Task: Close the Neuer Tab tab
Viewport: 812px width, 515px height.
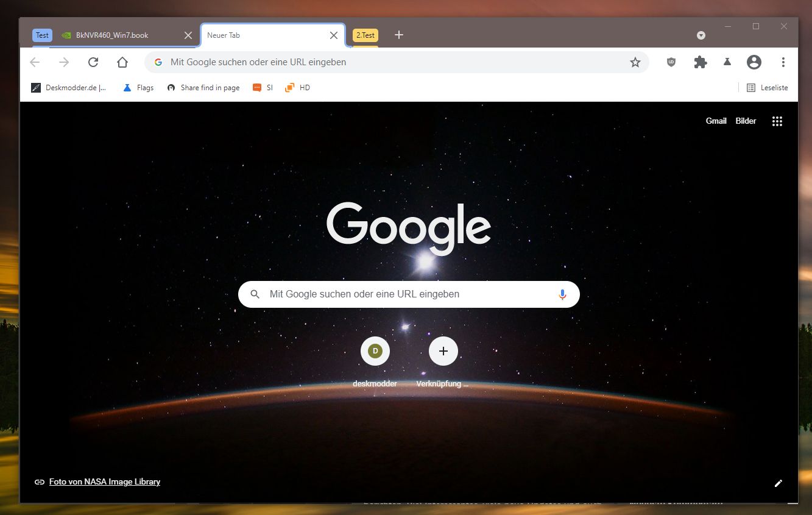Action: (x=334, y=35)
